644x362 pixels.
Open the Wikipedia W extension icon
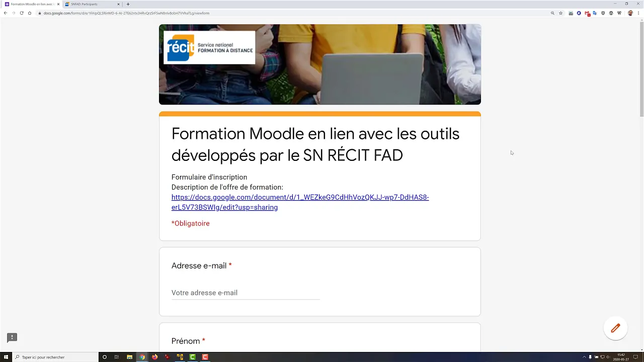coord(619,13)
